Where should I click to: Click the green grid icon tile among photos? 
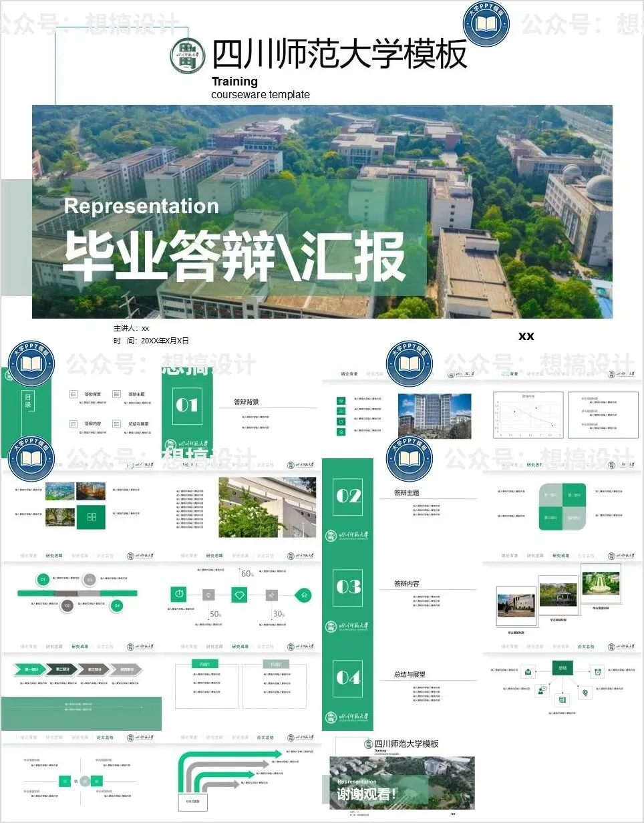[91, 517]
